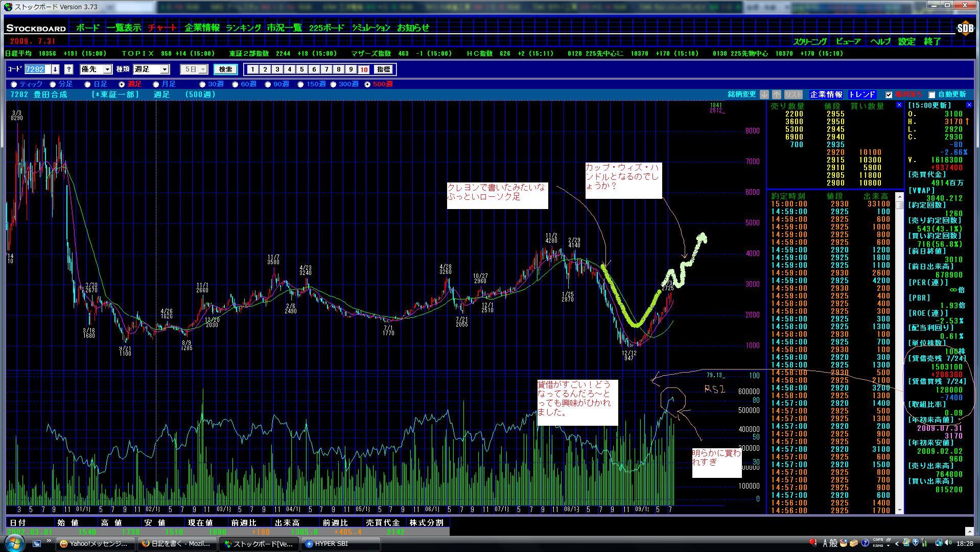Close the order book panel with X
The image size is (980, 552).
899,105
